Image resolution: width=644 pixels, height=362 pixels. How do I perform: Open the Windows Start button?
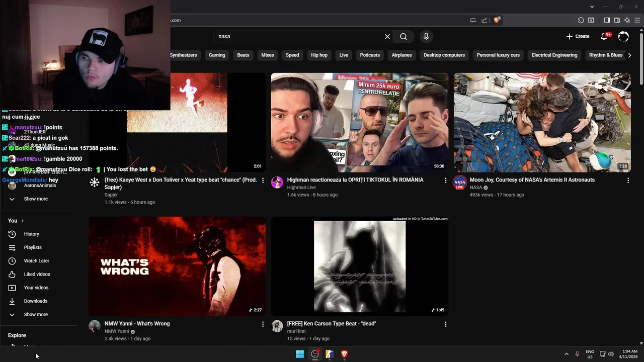[x=300, y=354]
